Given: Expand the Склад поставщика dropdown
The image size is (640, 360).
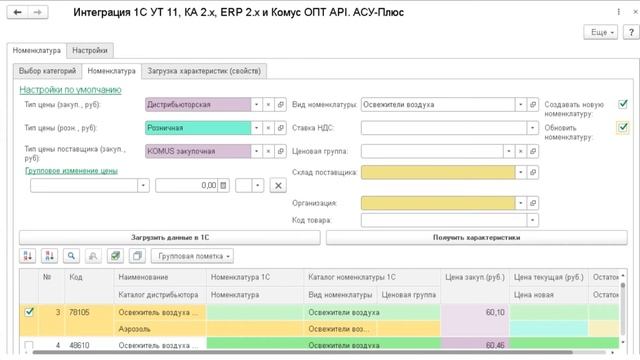Looking at the screenshot, I should point(520,172).
